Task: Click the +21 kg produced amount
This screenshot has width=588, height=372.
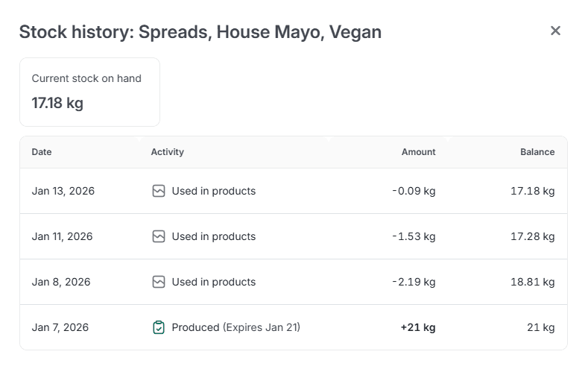Action: click(417, 327)
